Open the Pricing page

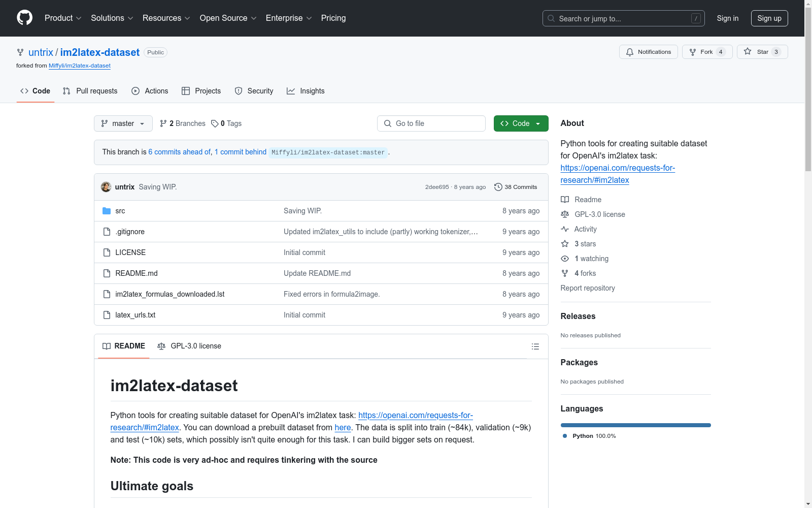click(333, 18)
